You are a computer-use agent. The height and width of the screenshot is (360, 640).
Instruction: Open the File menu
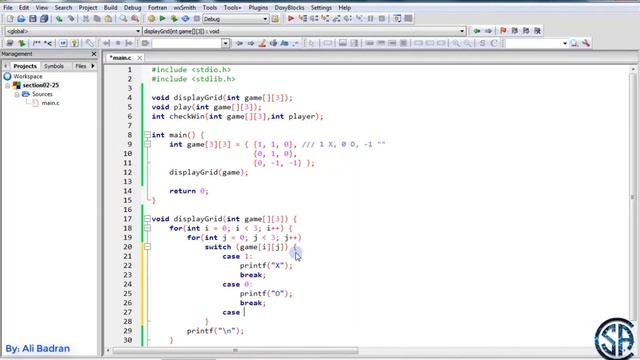point(8,7)
